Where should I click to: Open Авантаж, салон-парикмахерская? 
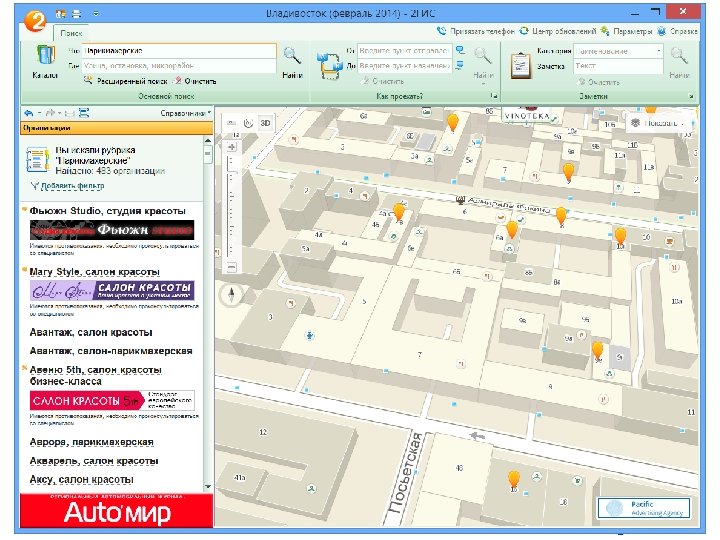tap(111, 351)
